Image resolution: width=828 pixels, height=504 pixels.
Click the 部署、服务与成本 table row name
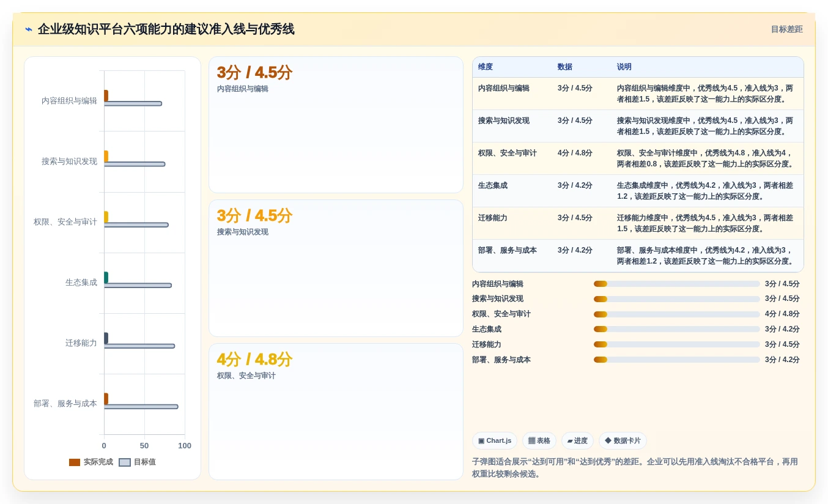pyautogui.click(x=508, y=251)
